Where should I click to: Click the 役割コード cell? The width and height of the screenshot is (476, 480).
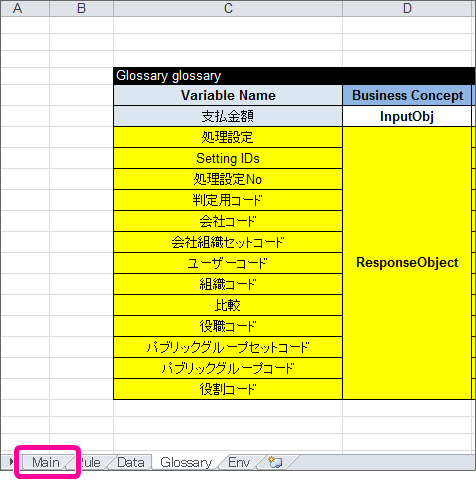(x=228, y=389)
